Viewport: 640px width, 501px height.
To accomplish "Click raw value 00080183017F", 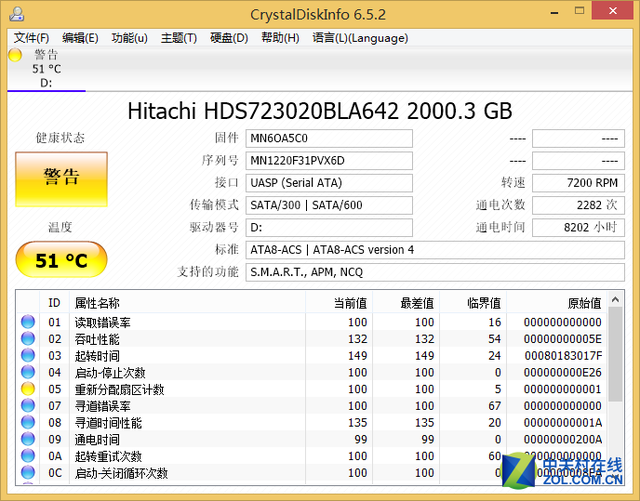I will [x=563, y=356].
